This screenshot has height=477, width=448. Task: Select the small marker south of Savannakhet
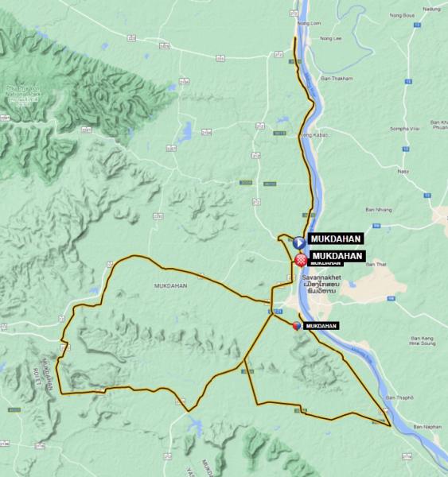coord(297,326)
